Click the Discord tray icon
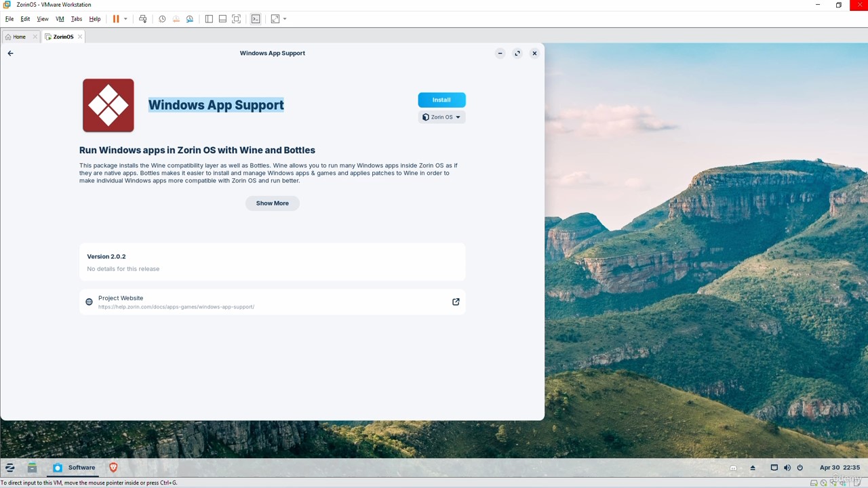This screenshot has height=488, width=868. pyautogui.click(x=733, y=468)
